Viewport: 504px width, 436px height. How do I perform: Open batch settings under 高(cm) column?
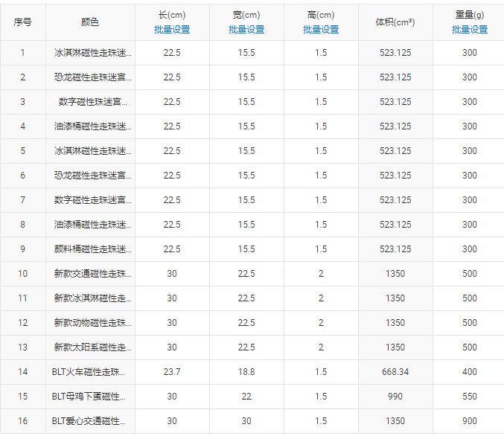[321, 30]
